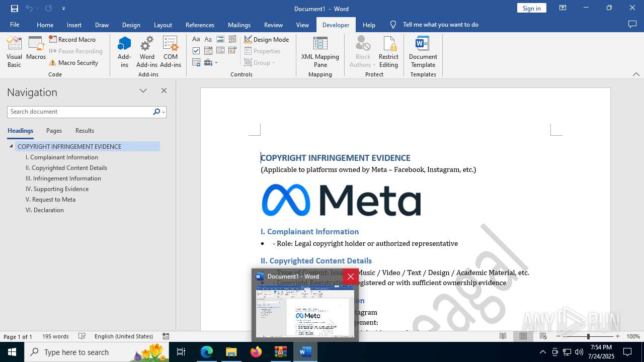Open the References tab
This screenshot has width=644, height=362.
pos(200,25)
